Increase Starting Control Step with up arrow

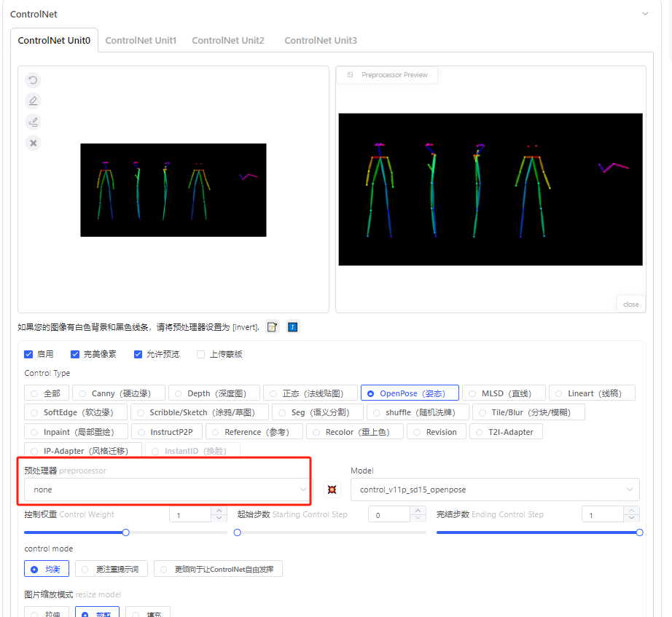click(x=418, y=511)
